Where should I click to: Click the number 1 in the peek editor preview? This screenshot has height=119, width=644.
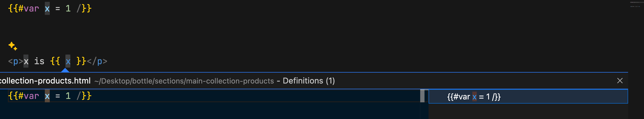pyautogui.click(x=68, y=96)
